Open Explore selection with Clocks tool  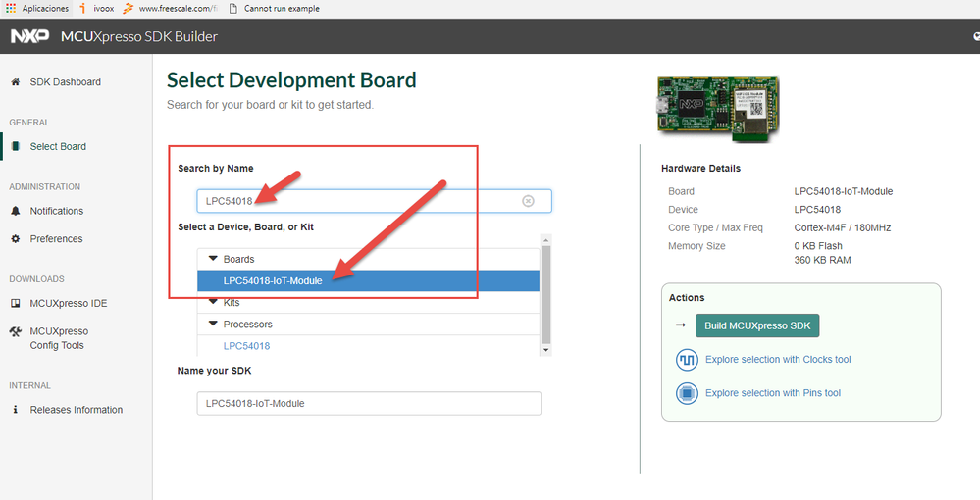coord(778,360)
